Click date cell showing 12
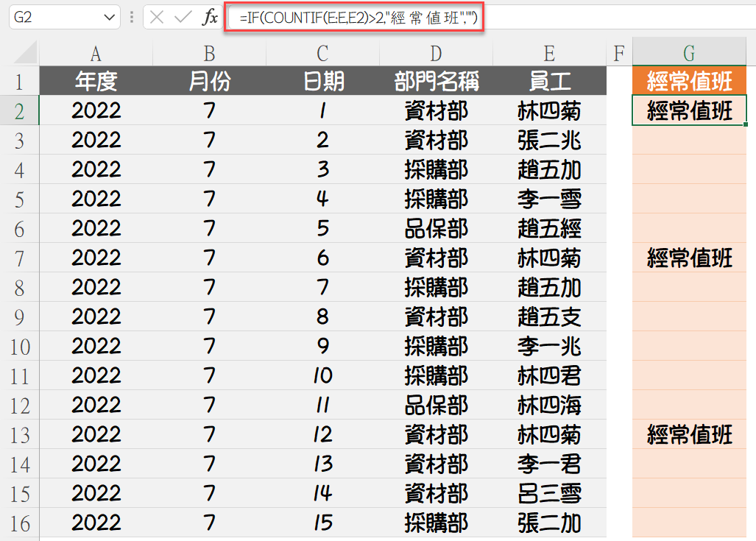Screen dimensions: 756x541 click(322, 434)
